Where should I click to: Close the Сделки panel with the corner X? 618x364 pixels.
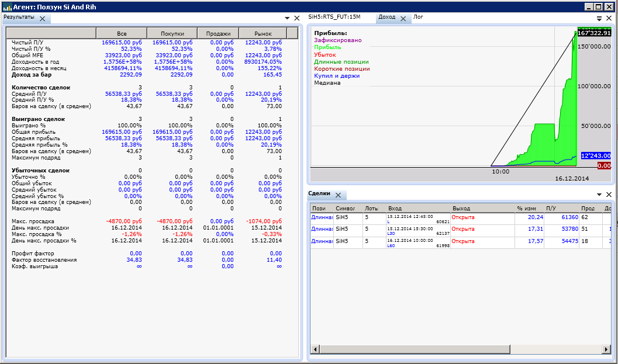pyautogui.click(x=609, y=195)
